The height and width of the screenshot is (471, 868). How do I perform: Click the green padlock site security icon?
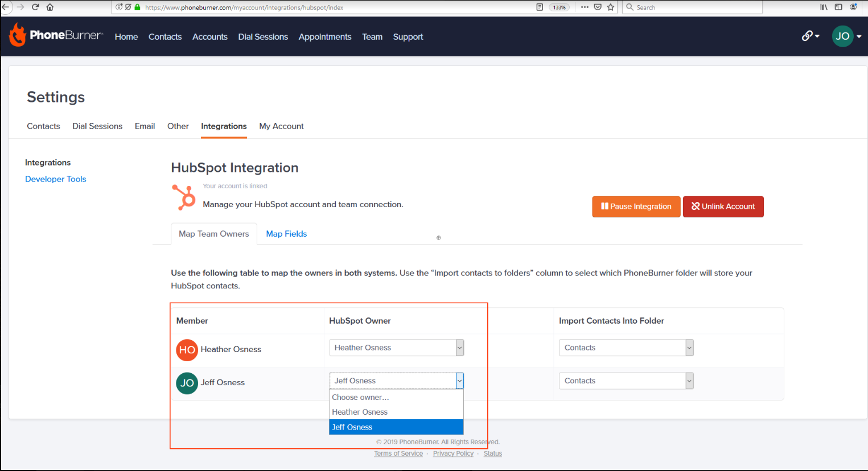[x=137, y=7]
